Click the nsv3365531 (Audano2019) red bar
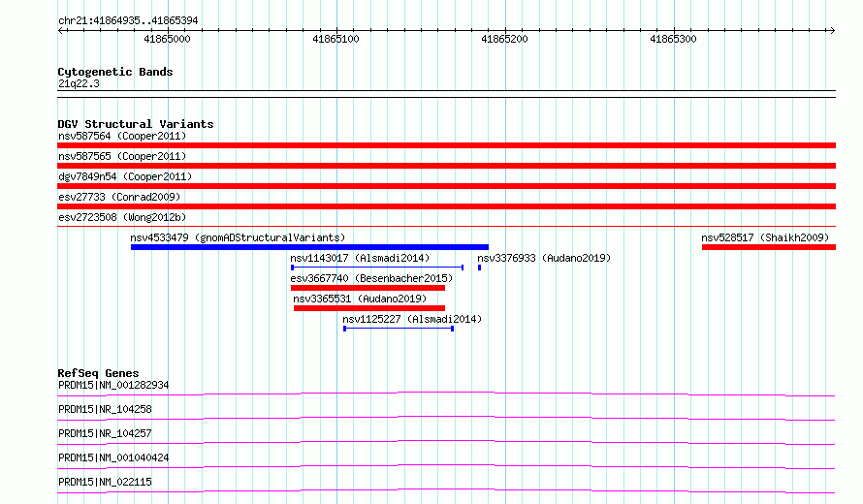Screen dimensions: 863x504 pyautogui.click(x=369, y=308)
